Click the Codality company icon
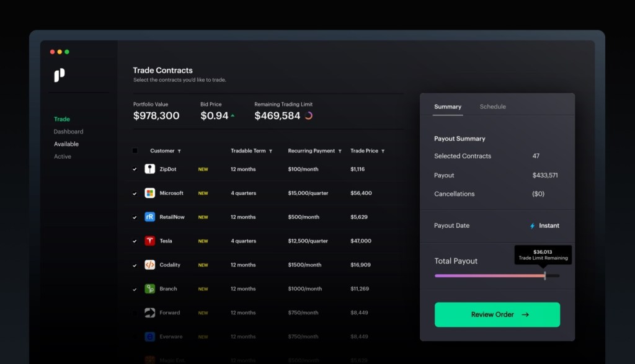 150,265
